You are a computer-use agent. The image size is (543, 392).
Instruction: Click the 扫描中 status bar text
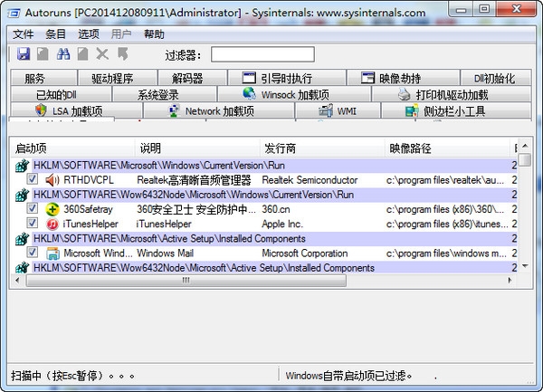pyautogui.click(x=73, y=376)
